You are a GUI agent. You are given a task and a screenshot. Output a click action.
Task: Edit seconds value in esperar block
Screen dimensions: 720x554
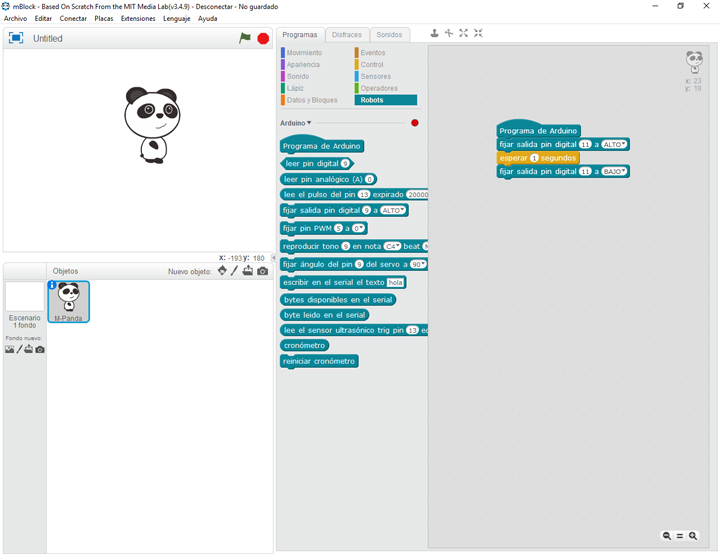(x=534, y=158)
